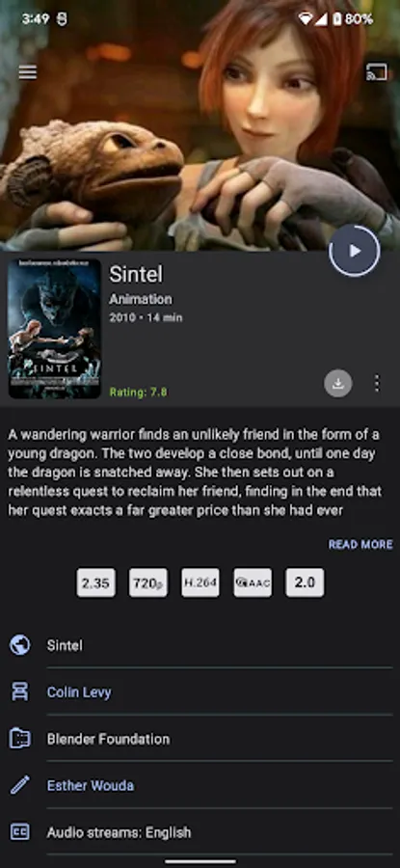Download Sintel using the download icon
The width and height of the screenshot is (400, 868).
click(x=338, y=383)
